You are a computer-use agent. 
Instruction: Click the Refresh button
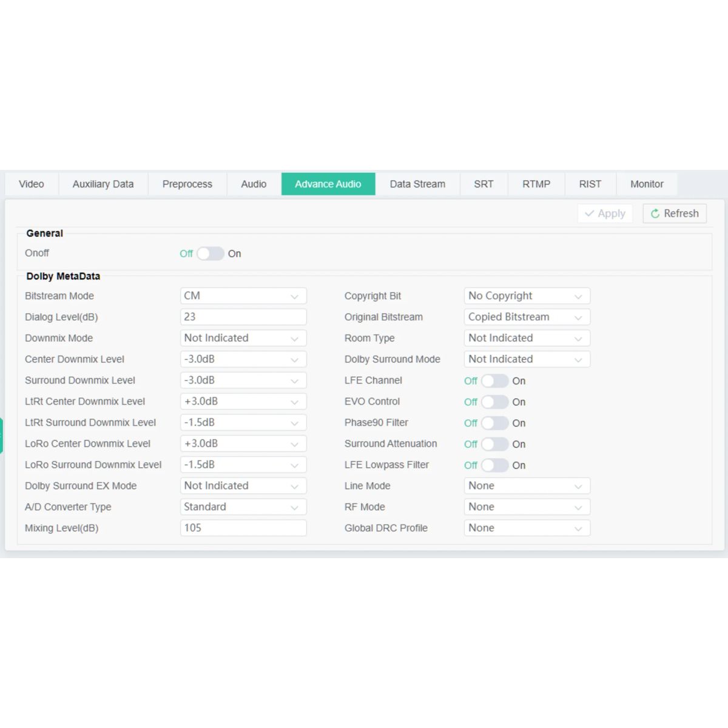pos(674,214)
